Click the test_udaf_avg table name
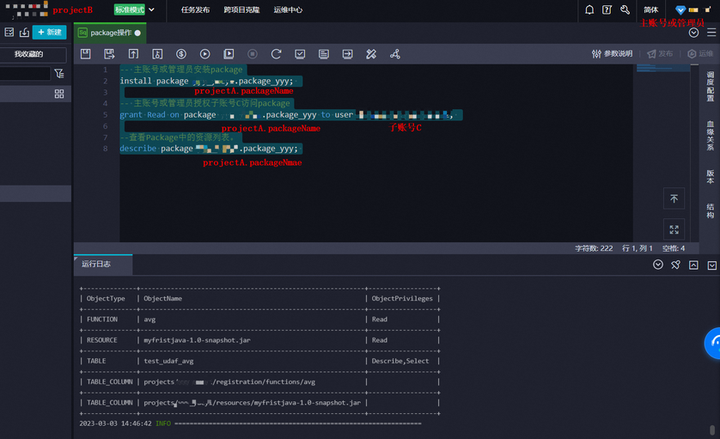 coord(169,361)
